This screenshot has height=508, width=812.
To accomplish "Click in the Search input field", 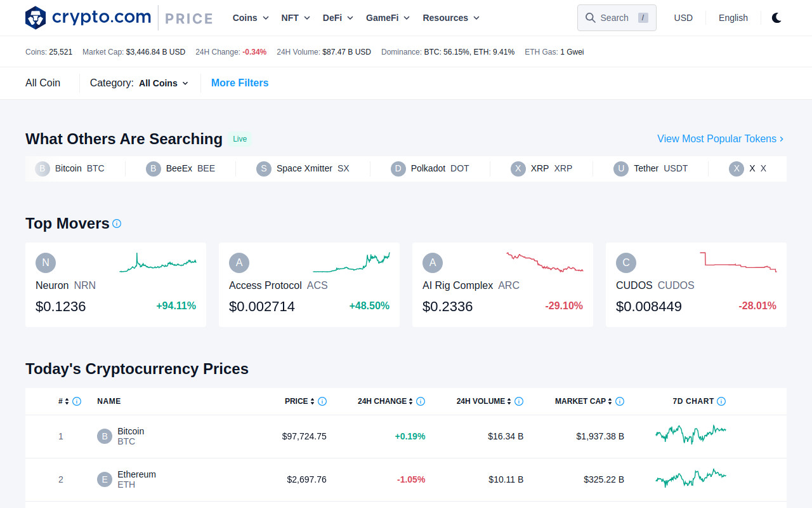I will pyautogui.click(x=617, y=18).
